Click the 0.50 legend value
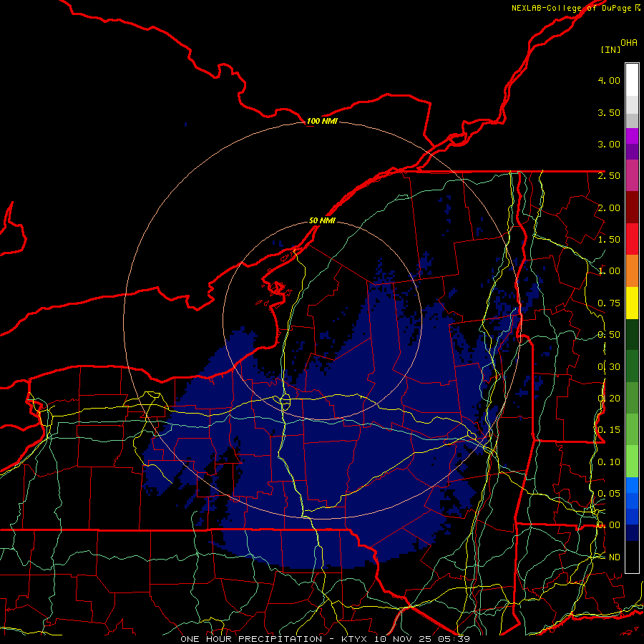This screenshot has width=644, height=644. [x=609, y=335]
